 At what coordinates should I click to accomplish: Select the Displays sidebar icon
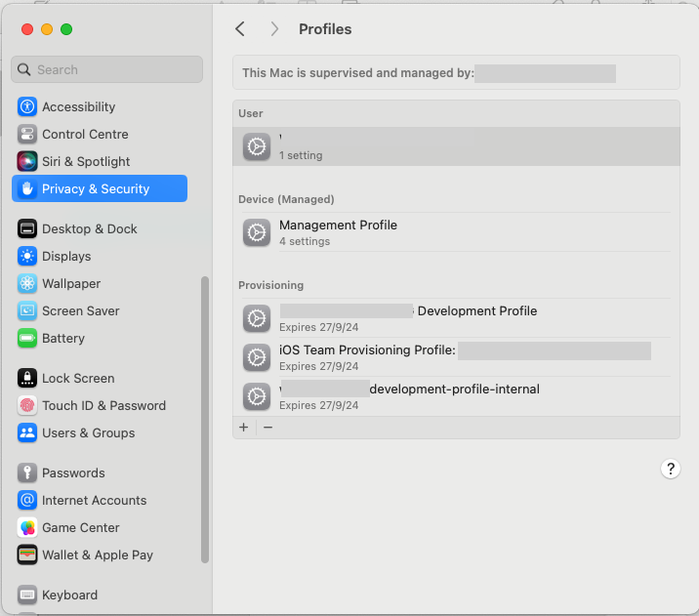[27, 256]
